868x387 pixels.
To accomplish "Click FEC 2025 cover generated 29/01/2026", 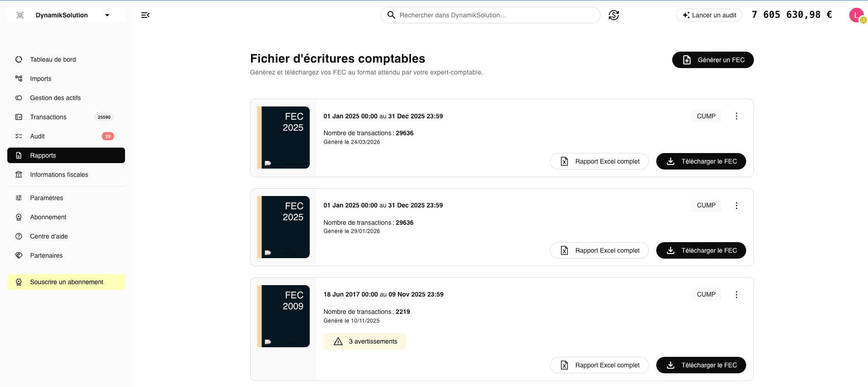I will (x=283, y=227).
